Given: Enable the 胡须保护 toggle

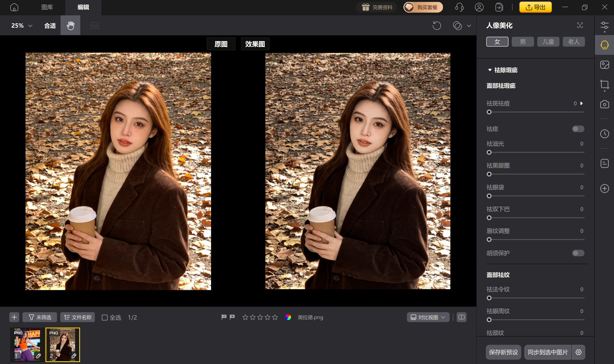Looking at the screenshot, I should click(578, 253).
